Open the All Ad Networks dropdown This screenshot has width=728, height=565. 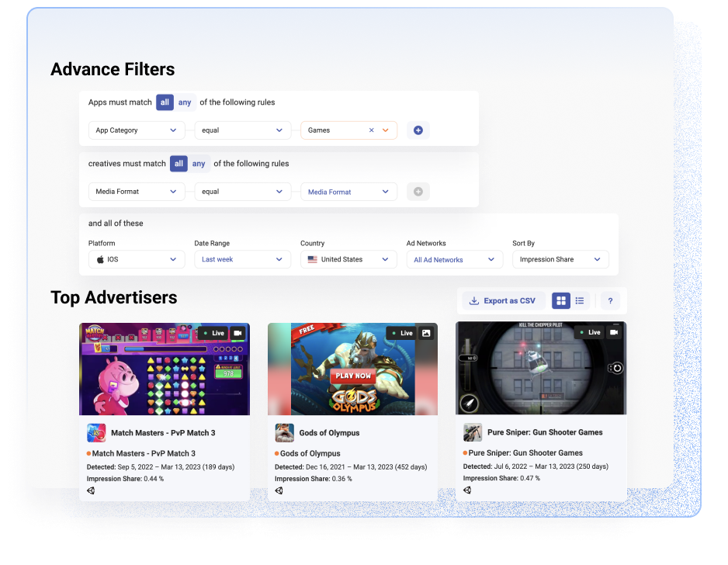455,259
